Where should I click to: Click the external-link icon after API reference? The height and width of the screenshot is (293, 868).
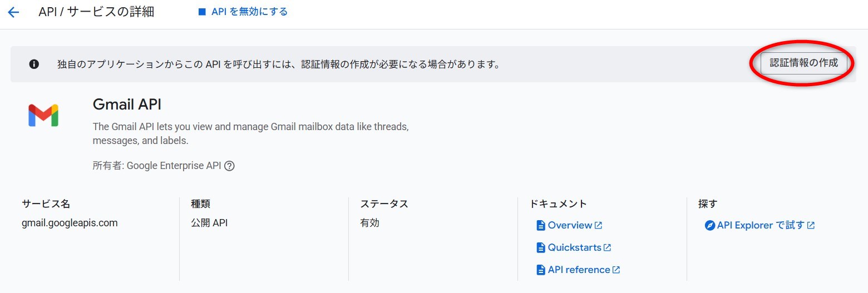617,270
